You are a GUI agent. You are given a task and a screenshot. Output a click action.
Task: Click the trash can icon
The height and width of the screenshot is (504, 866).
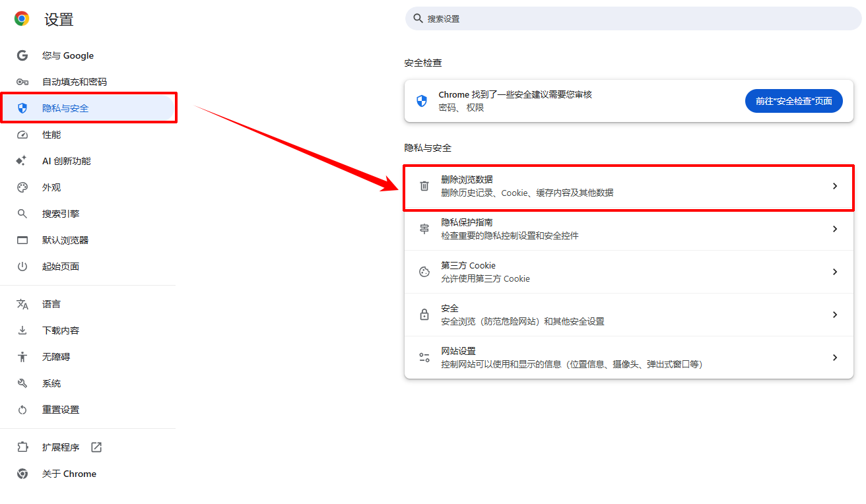point(424,186)
